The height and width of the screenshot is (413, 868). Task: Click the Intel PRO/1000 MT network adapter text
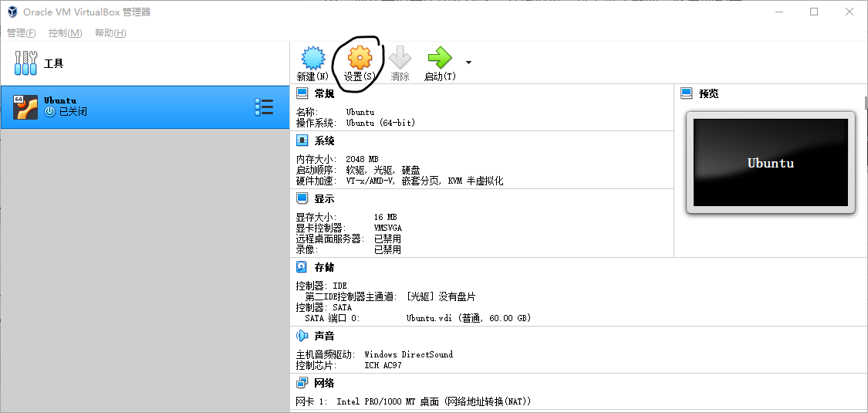click(434, 401)
